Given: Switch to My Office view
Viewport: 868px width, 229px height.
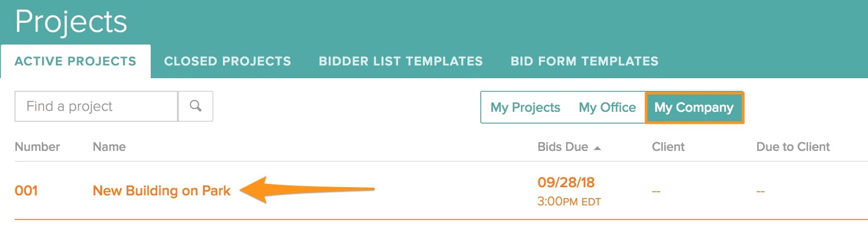Looking at the screenshot, I should coord(607,107).
